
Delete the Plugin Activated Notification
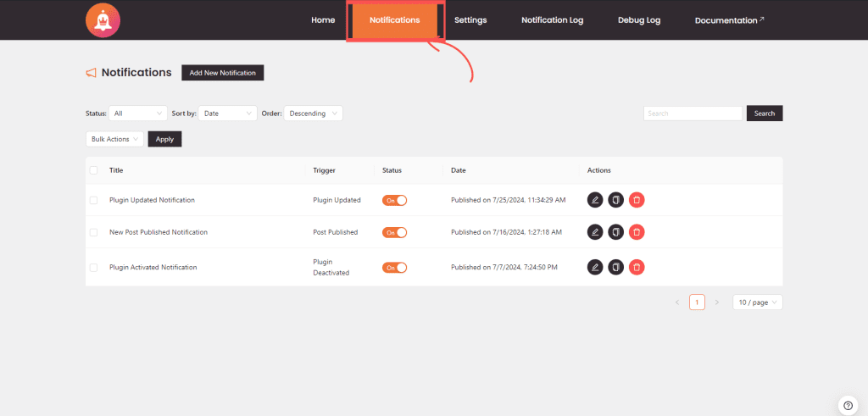pos(637,267)
